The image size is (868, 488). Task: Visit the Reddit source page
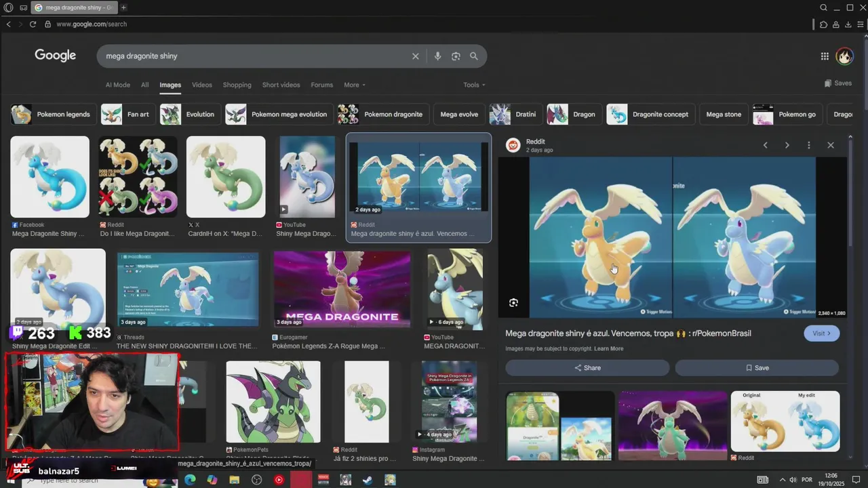(821, 333)
